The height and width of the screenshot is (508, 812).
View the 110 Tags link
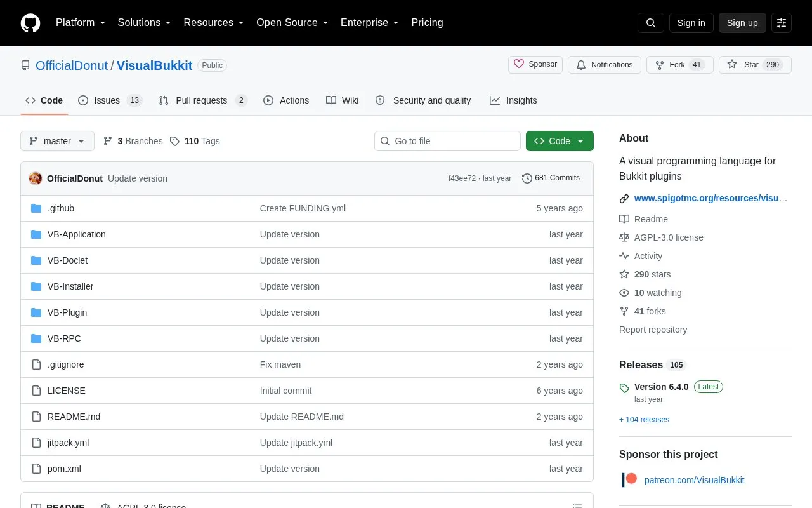(x=195, y=141)
